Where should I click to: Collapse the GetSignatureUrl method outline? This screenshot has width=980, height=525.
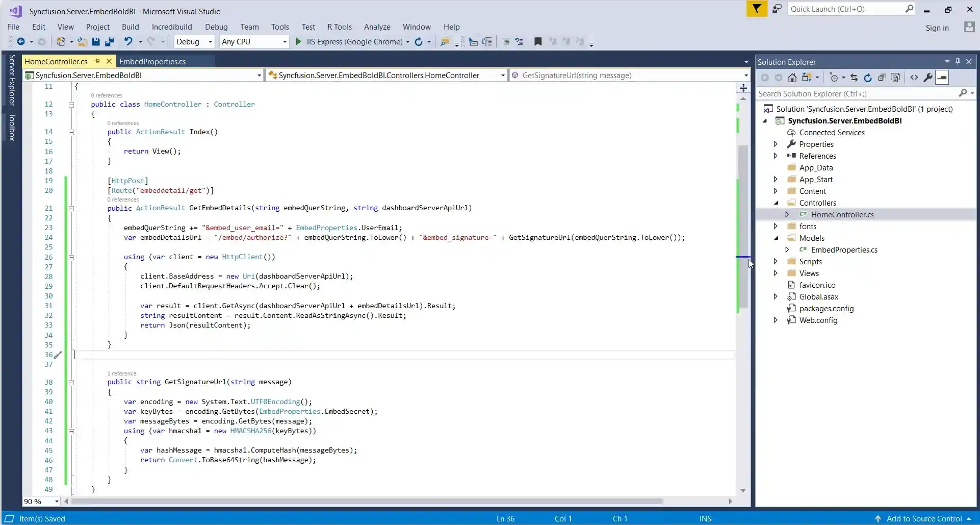[x=71, y=382]
